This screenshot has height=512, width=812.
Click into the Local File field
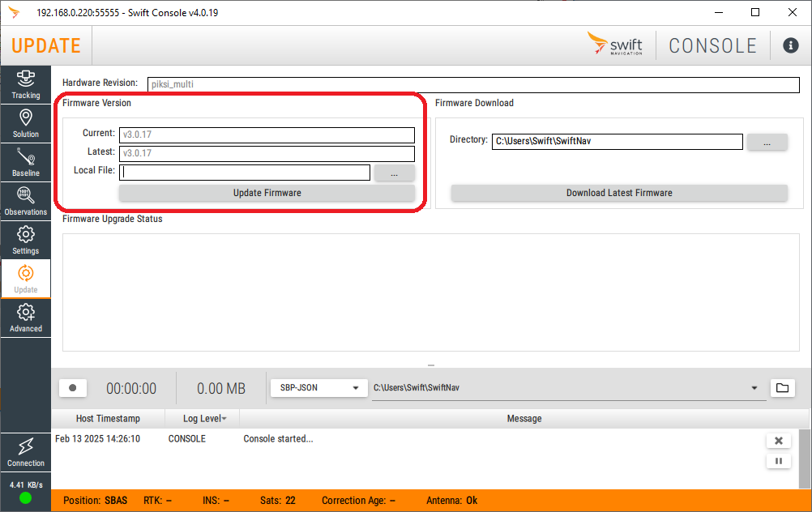point(245,173)
